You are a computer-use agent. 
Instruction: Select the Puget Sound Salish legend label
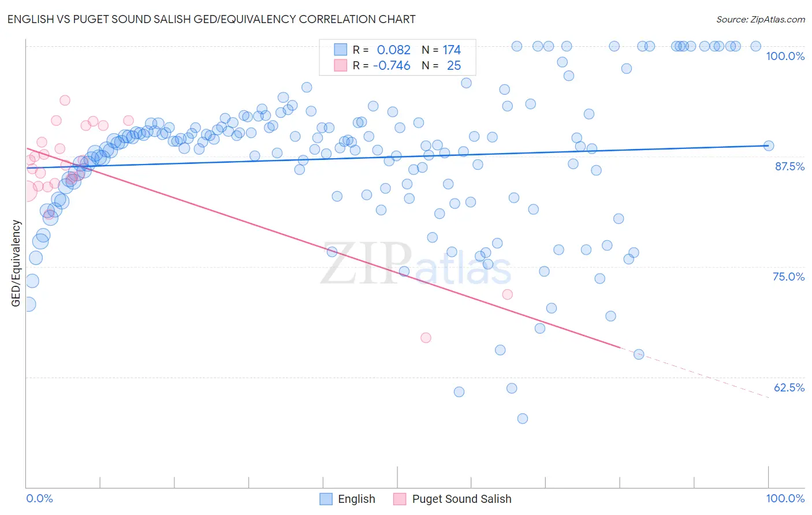tap(461, 499)
